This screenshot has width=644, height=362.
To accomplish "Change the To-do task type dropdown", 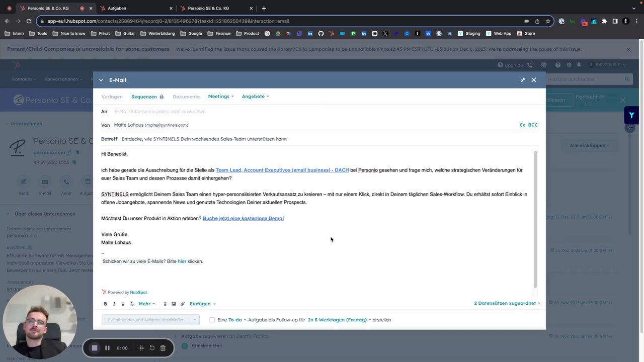I will [x=237, y=320].
